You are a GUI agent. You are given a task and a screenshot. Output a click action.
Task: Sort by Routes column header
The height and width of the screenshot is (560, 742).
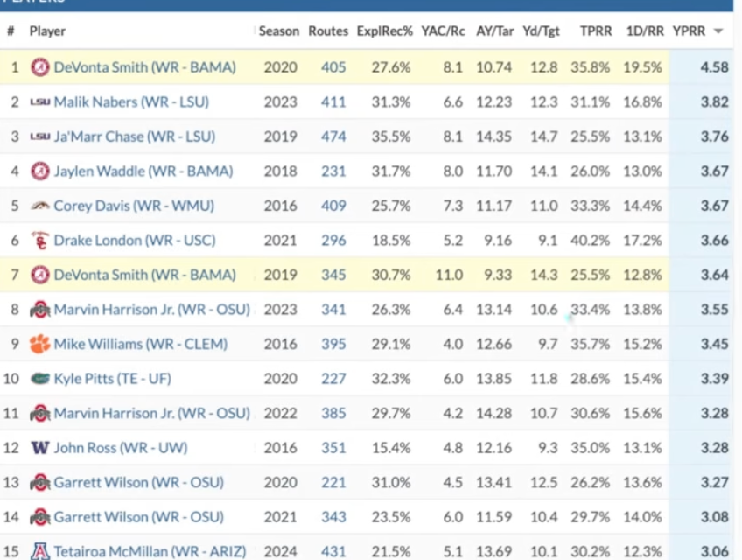(328, 31)
